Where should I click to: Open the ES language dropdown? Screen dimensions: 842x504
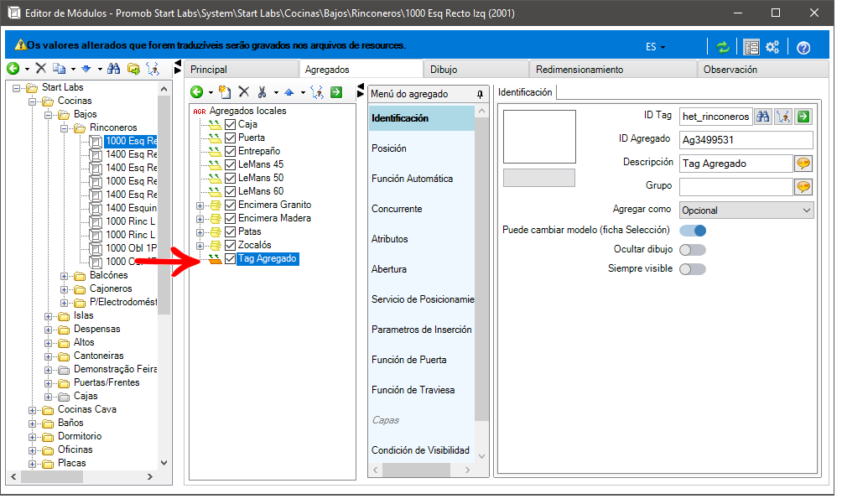pos(655,47)
